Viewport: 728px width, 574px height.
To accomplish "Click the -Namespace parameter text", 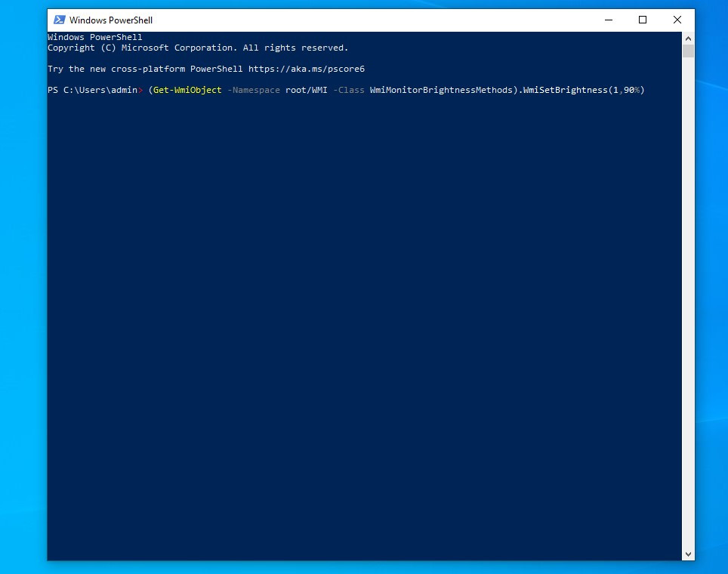I will 254,90.
